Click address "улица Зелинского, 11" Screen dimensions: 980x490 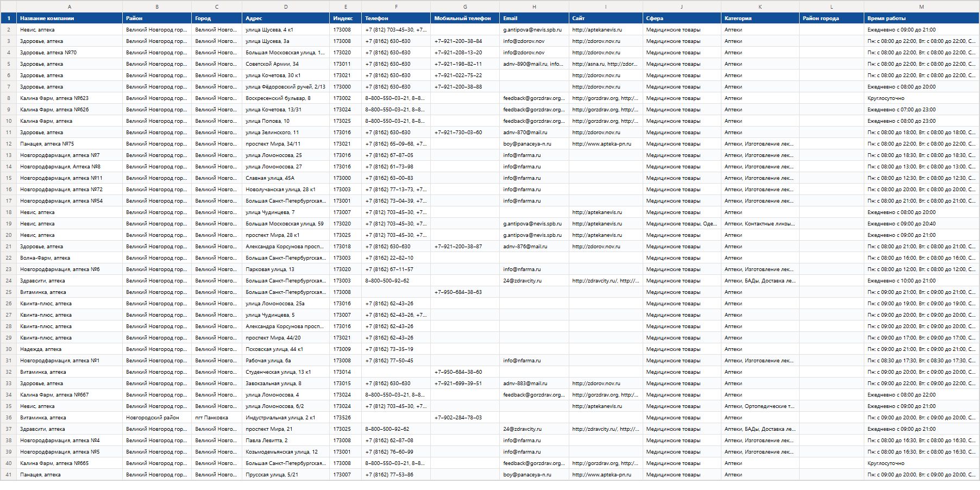coord(286,133)
